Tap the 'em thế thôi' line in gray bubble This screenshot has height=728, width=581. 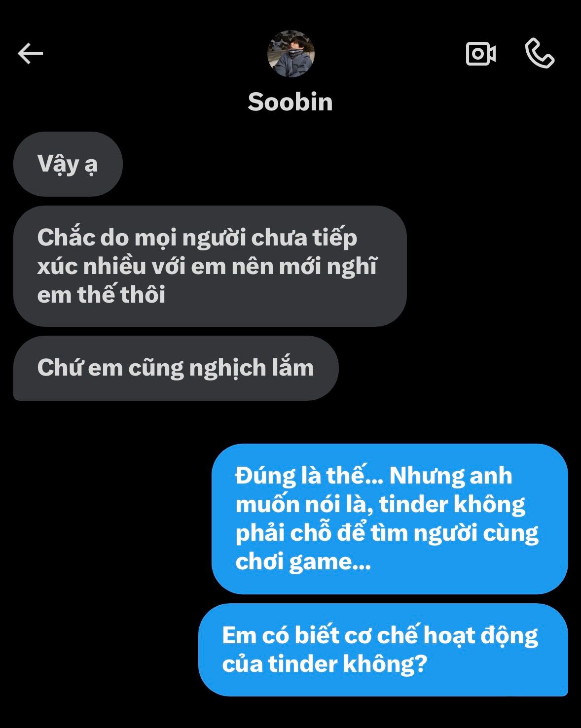(x=101, y=295)
